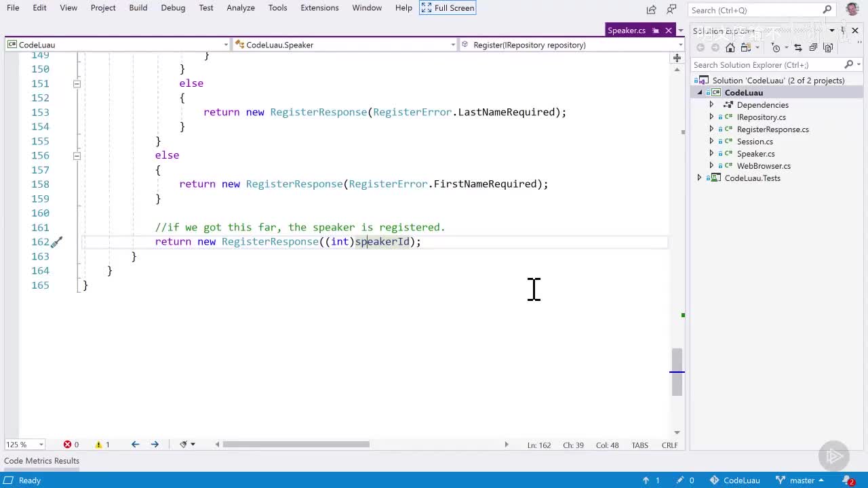Screen dimensions: 868x488
Task: Click the quick actions screwdriver on line 162
Action: (57, 242)
